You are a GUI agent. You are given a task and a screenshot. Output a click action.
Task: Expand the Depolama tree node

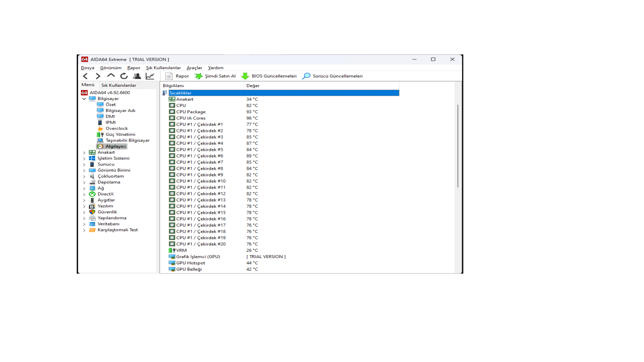coord(84,182)
